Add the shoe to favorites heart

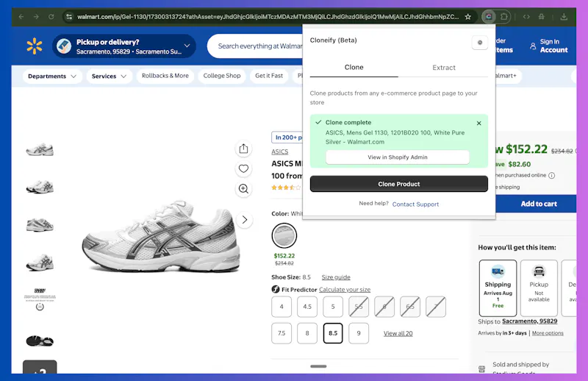point(243,168)
